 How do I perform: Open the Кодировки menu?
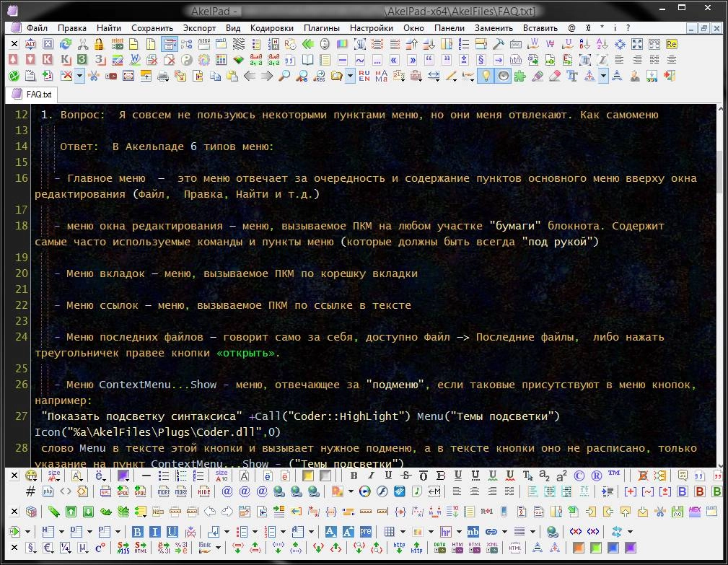[271, 28]
